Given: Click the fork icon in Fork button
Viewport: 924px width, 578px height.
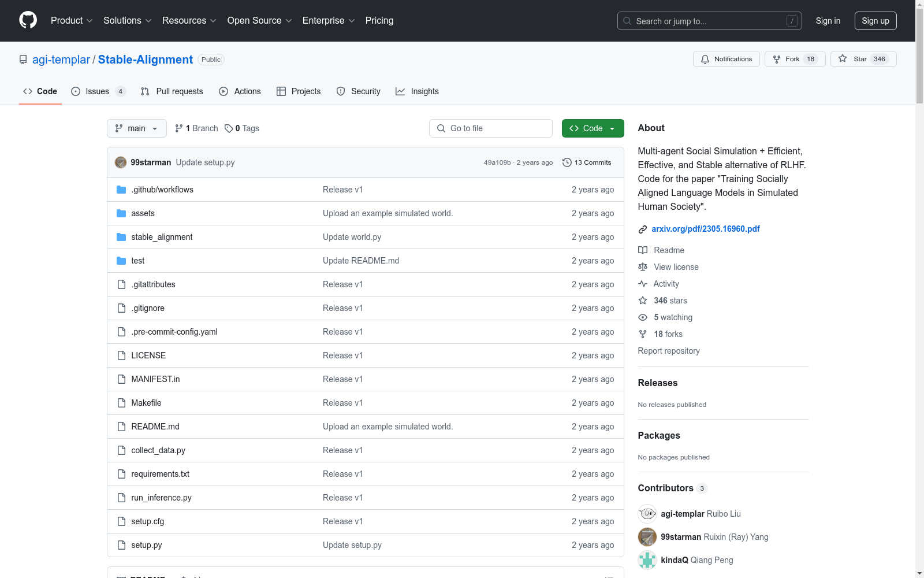Looking at the screenshot, I should coord(777,59).
